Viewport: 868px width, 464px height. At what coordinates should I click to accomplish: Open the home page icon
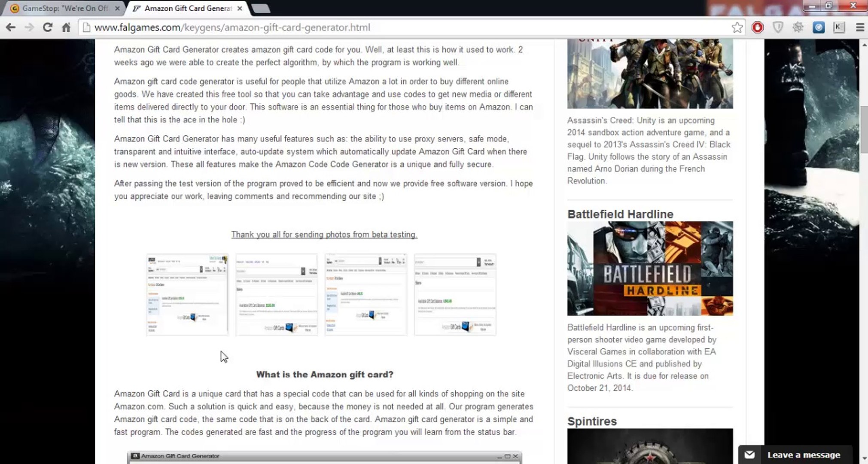[66, 27]
